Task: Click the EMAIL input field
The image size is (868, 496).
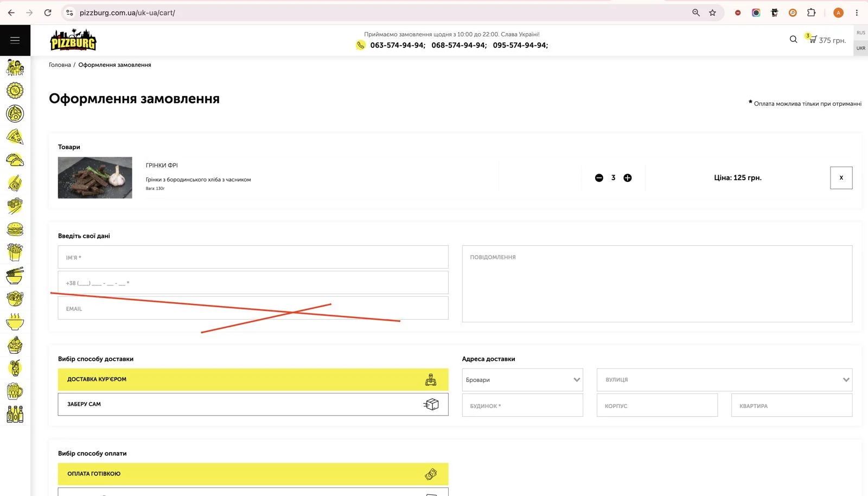Action: coord(253,308)
